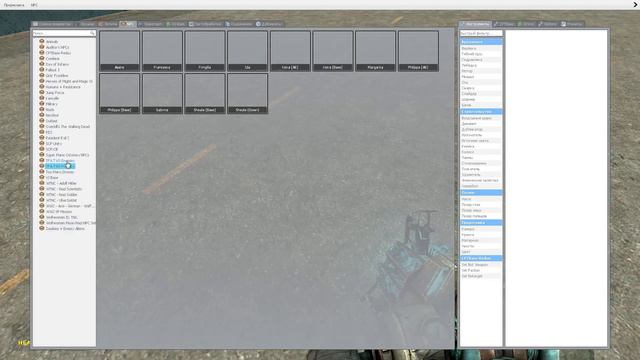
Task: Select the SCP:CB category icon
Action: 42,149
